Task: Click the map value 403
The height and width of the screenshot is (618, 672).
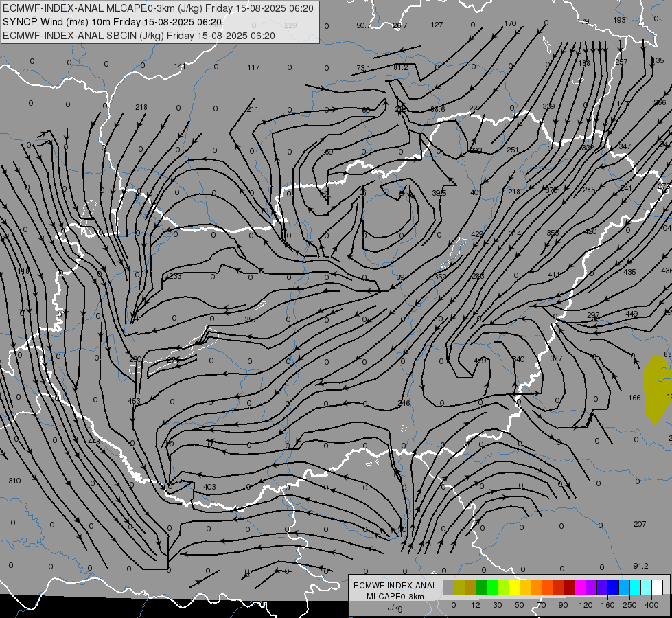Action: (209, 487)
